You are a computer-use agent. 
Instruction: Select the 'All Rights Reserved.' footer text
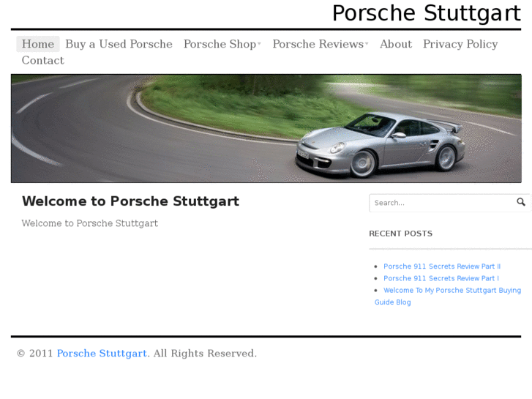coord(205,354)
